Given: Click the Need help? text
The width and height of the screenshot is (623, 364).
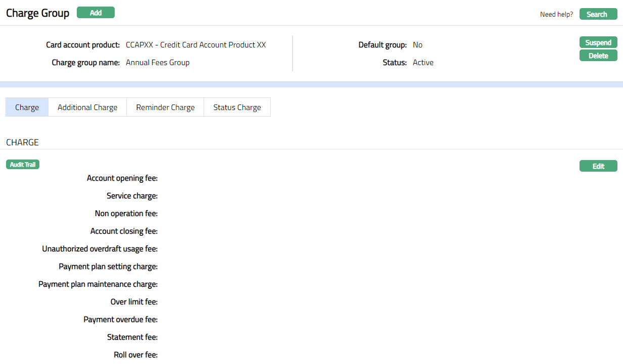Looking at the screenshot, I should coord(556,14).
